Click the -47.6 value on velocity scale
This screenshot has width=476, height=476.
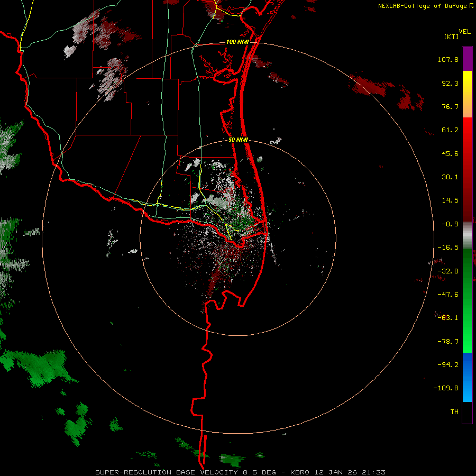(x=448, y=295)
